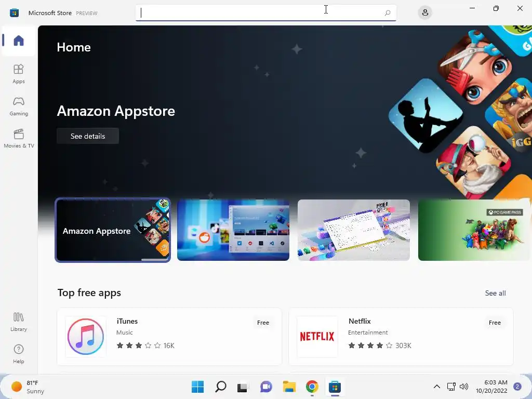Image resolution: width=532 pixels, height=399 pixels.
Task: Select the blue Windows desktop carousel card
Action: coord(233,230)
